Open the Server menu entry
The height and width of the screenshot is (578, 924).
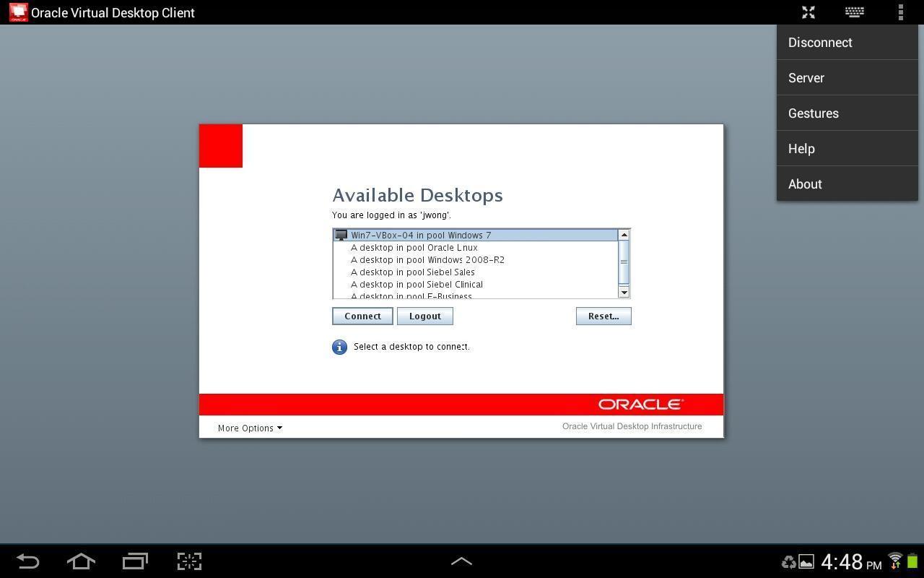point(806,78)
